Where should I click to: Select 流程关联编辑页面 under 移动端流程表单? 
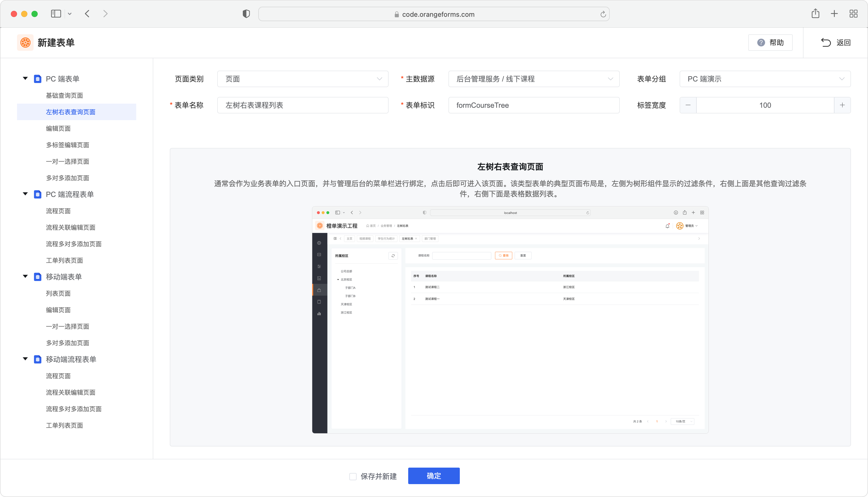pyautogui.click(x=71, y=393)
